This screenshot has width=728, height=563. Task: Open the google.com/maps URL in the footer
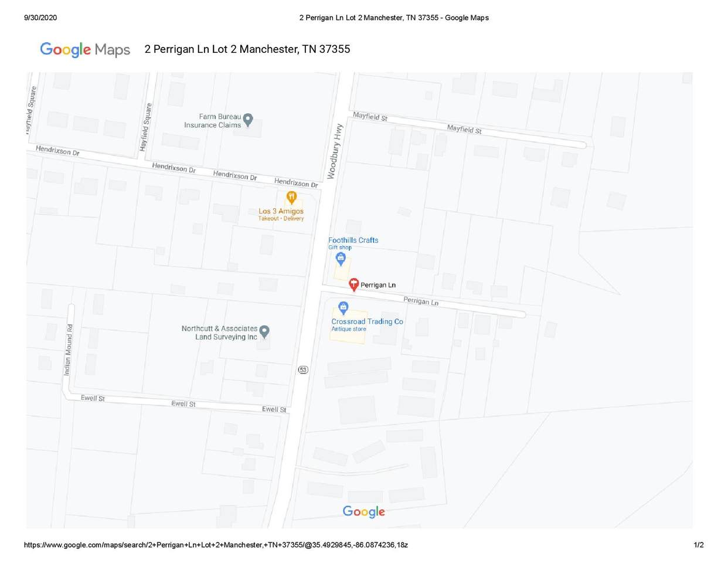click(x=216, y=545)
